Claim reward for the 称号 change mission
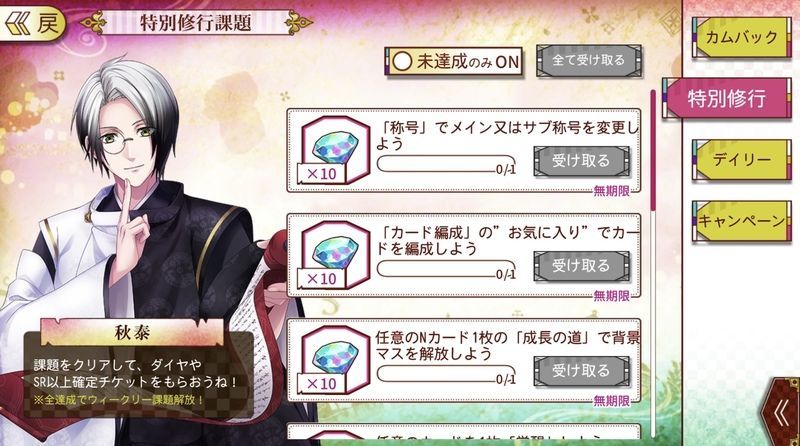The width and height of the screenshot is (800, 446). [x=582, y=161]
